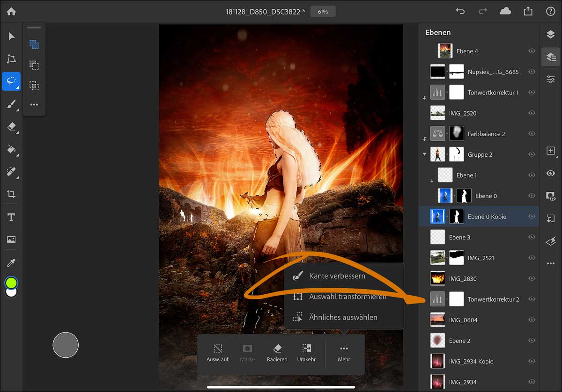The height and width of the screenshot is (392, 562).
Task: Select the Lasso tool
Action: tap(11, 81)
